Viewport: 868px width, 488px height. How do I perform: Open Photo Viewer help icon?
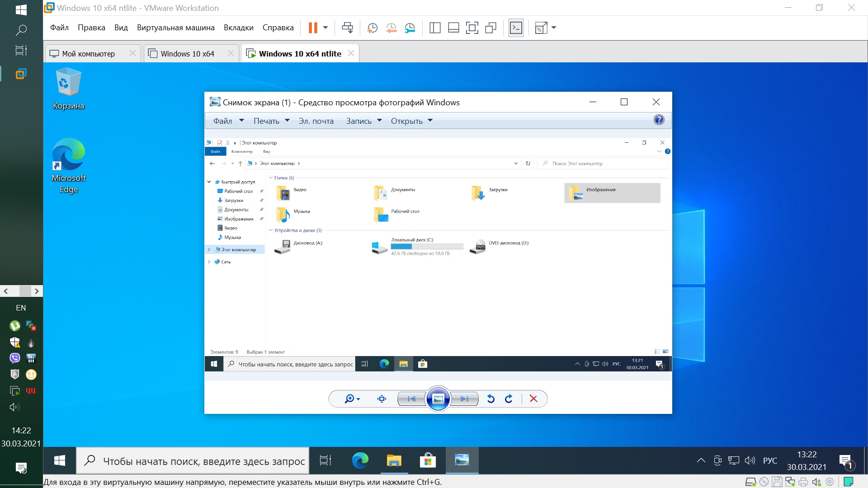659,120
